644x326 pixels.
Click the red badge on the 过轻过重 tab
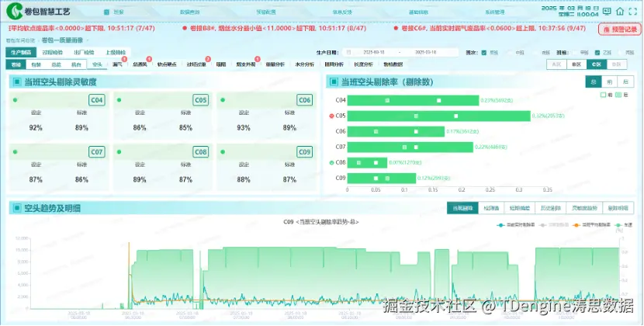(208, 60)
